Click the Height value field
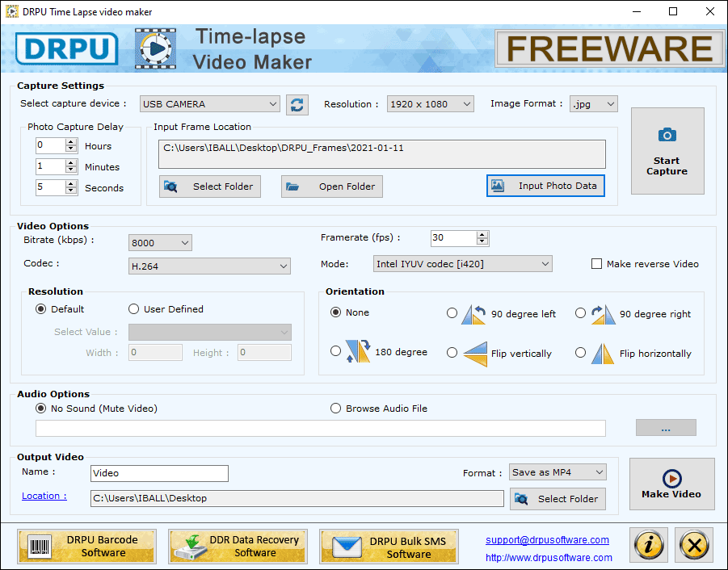 coord(264,353)
